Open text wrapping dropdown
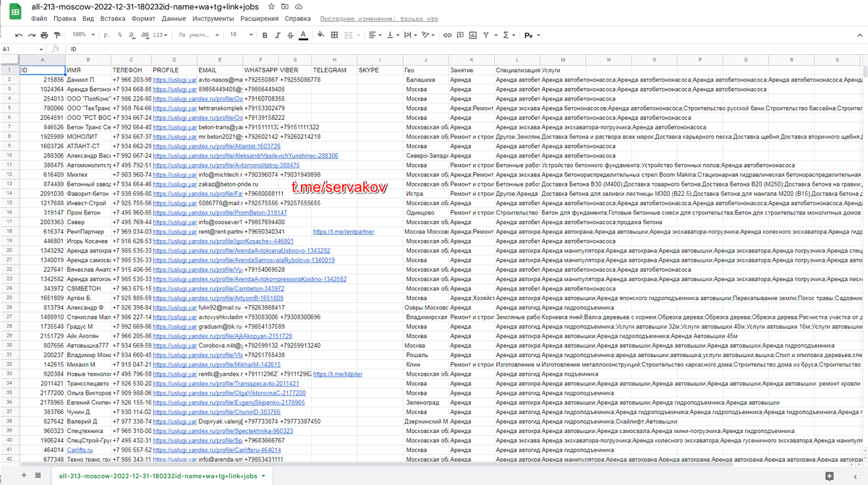This screenshot has height=485, width=868. click(x=410, y=35)
